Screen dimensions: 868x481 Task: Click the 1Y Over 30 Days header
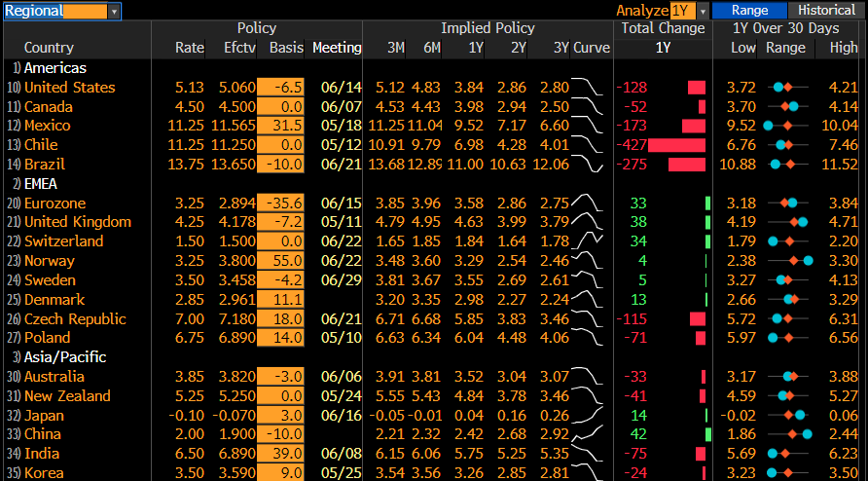[786, 28]
